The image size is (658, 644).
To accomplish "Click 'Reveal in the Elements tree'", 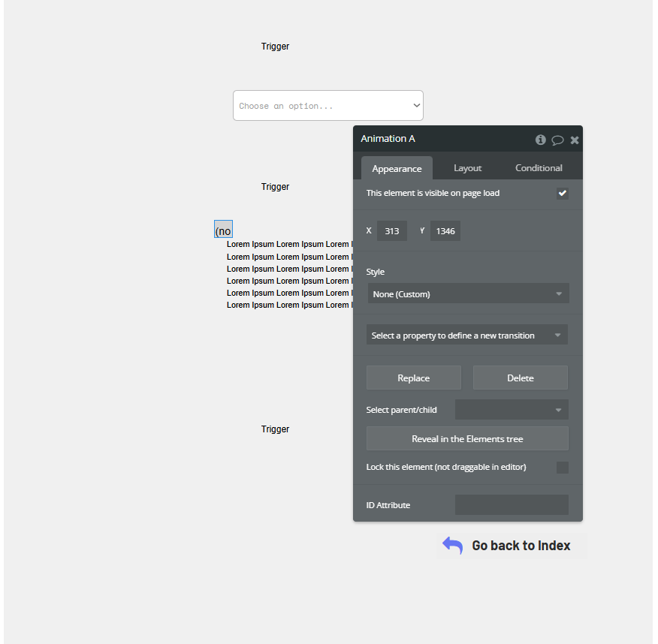I will (x=466, y=438).
